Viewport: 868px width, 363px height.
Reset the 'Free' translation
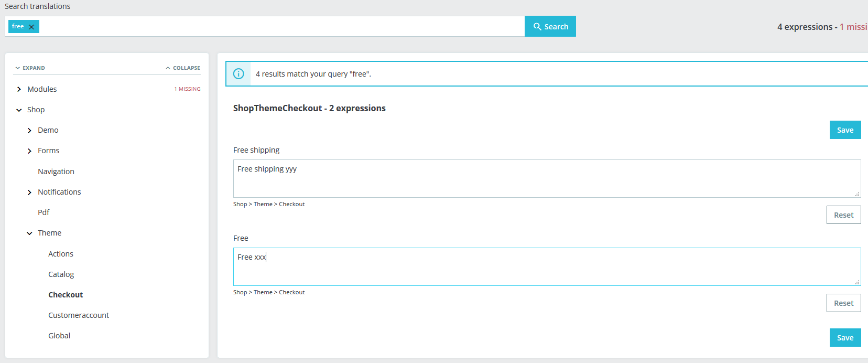[x=843, y=303]
